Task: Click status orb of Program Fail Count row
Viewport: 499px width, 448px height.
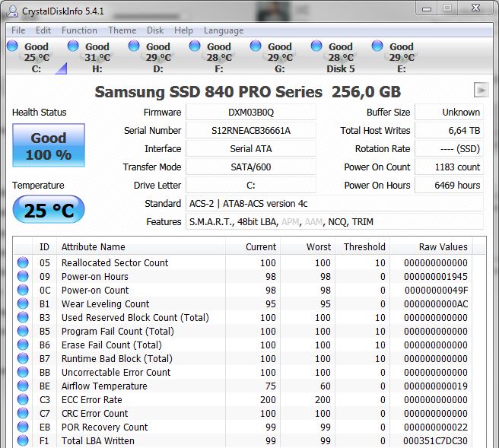Action: click(x=23, y=331)
